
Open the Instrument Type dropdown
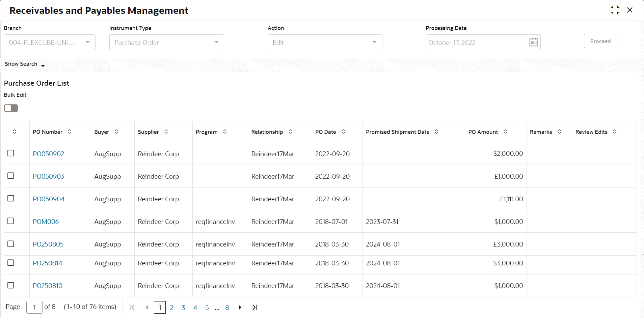coord(167,42)
